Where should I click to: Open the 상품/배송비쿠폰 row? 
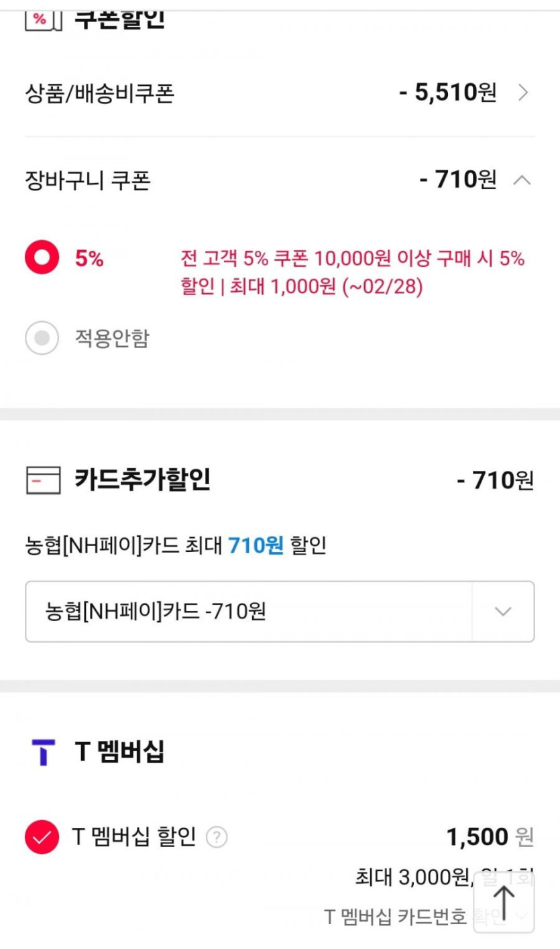pos(99,93)
